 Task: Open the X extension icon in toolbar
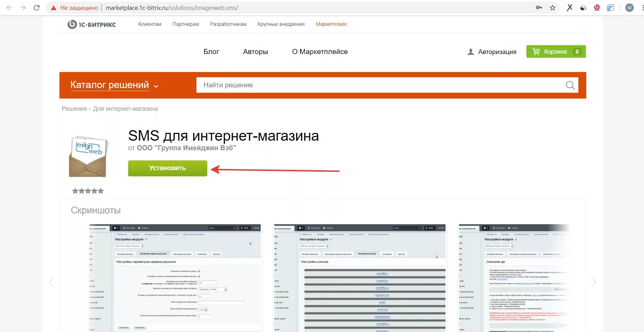(570, 7)
